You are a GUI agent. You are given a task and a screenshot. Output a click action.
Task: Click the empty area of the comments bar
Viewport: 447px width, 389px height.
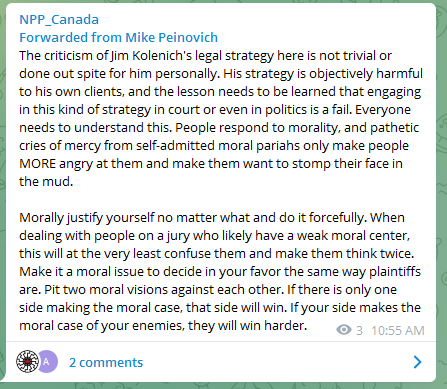(x=277, y=362)
